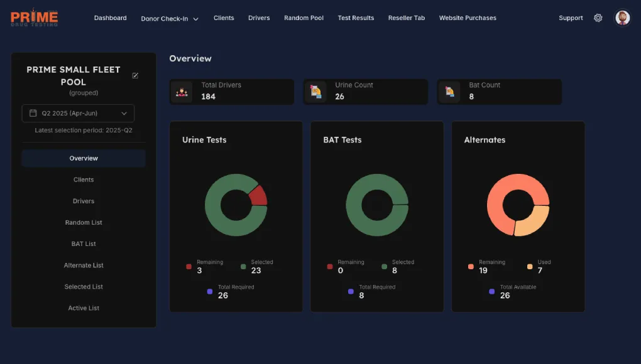Click the Prime Drug Testing logo

coord(35,18)
